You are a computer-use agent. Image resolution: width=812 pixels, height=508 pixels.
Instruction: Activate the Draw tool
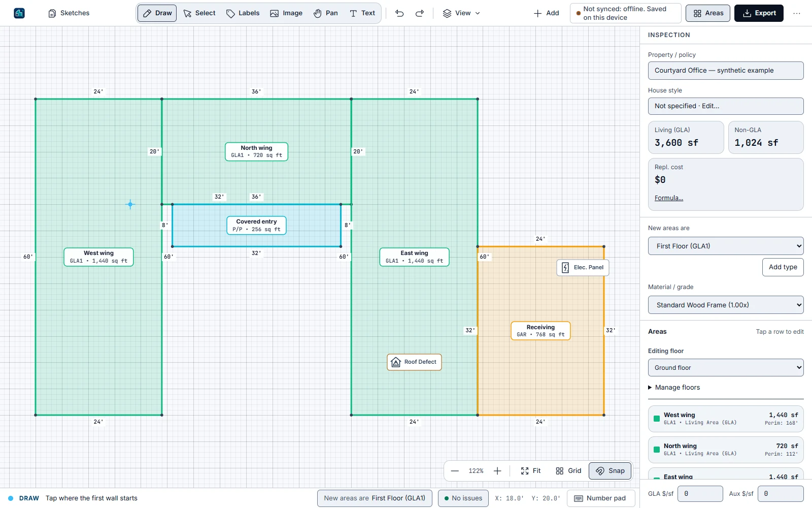pos(157,13)
